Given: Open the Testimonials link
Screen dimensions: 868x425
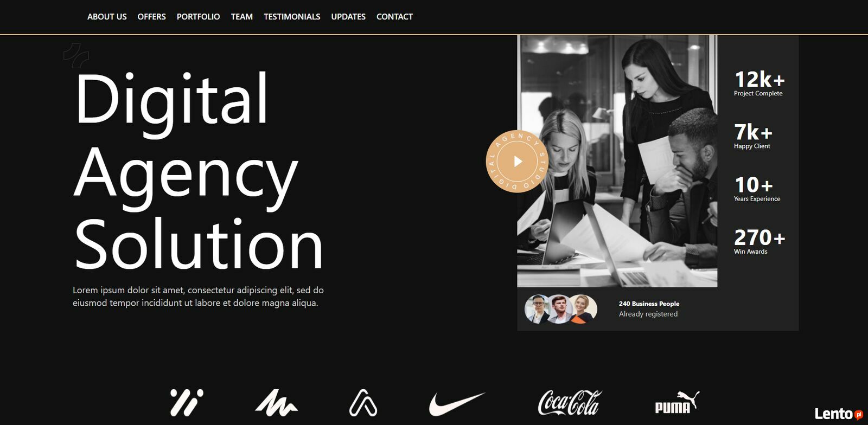Looking at the screenshot, I should [x=292, y=17].
